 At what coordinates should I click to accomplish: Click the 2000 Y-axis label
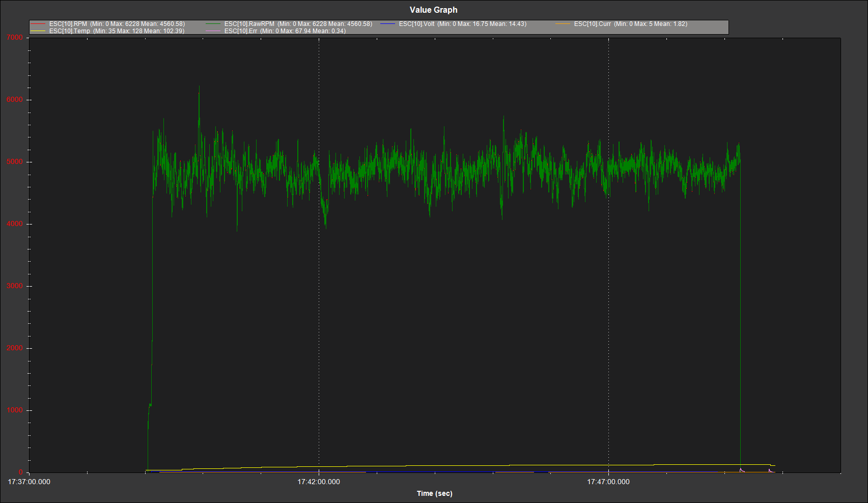15,348
